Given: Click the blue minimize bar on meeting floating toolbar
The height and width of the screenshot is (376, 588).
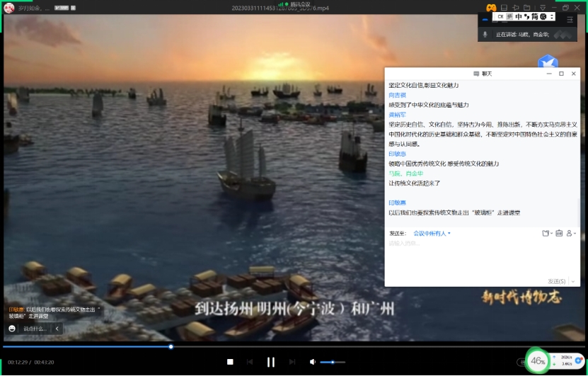Looking at the screenshot, I should pos(485,20).
